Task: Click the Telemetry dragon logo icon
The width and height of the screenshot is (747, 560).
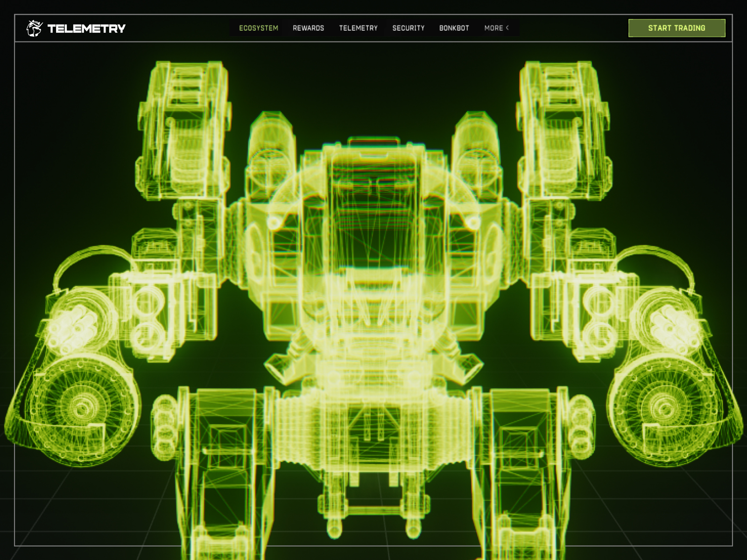Action: click(x=34, y=28)
